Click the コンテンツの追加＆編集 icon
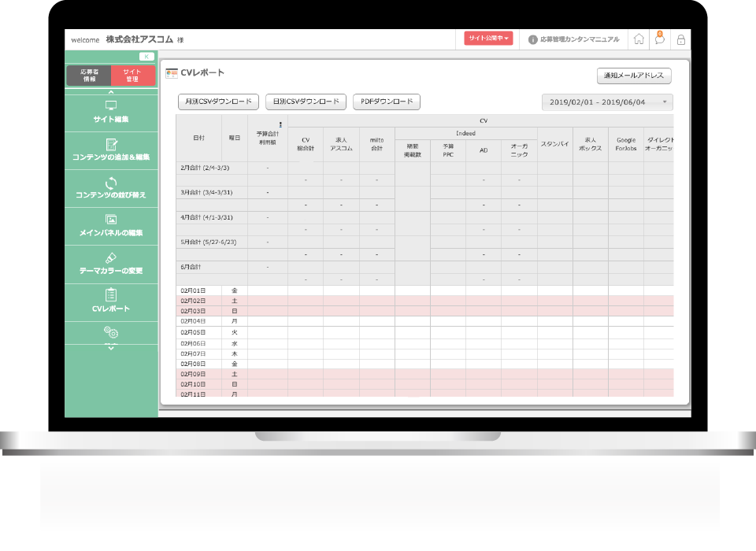The width and height of the screenshot is (756, 551). click(x=110, y=144)
